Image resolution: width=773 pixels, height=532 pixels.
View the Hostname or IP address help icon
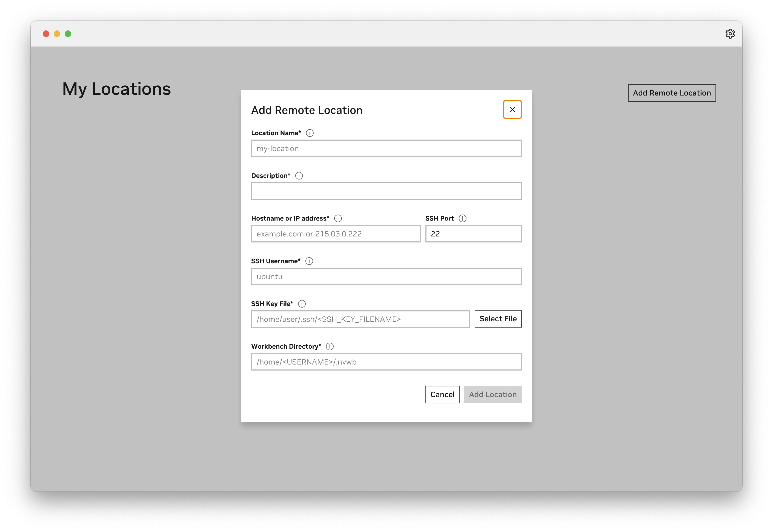338,219
